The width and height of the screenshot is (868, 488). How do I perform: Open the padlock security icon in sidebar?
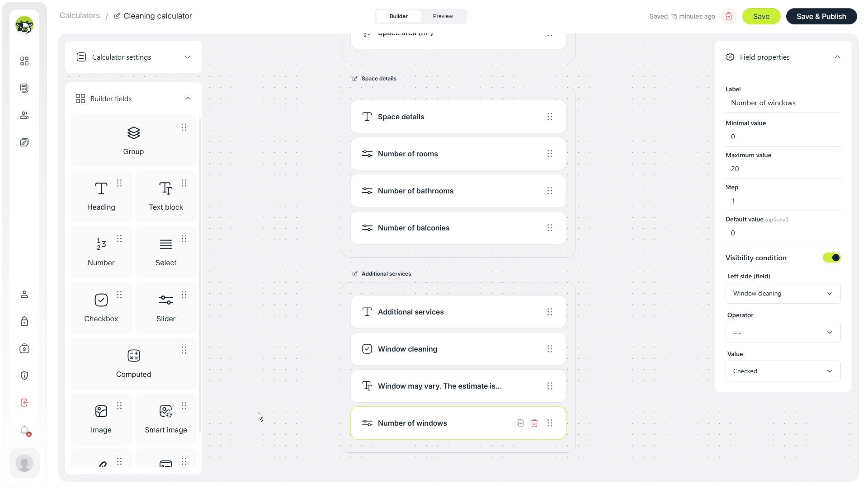[x=24, y=321]
